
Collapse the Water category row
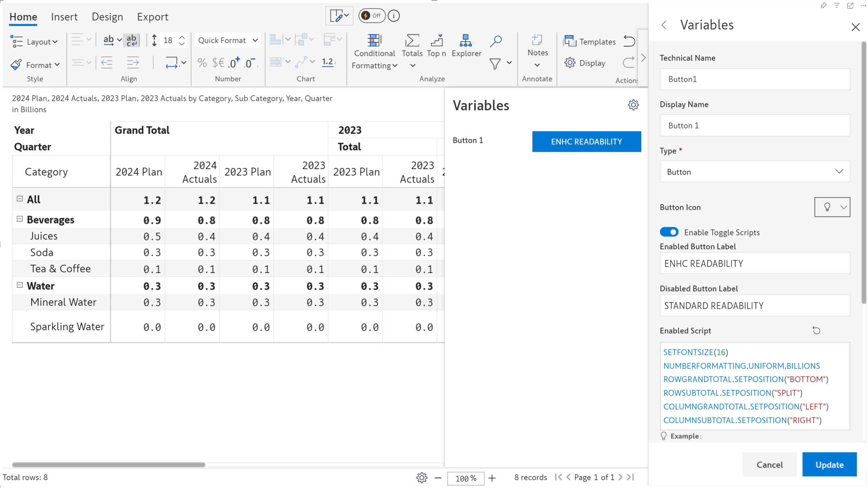coord(20,285)
